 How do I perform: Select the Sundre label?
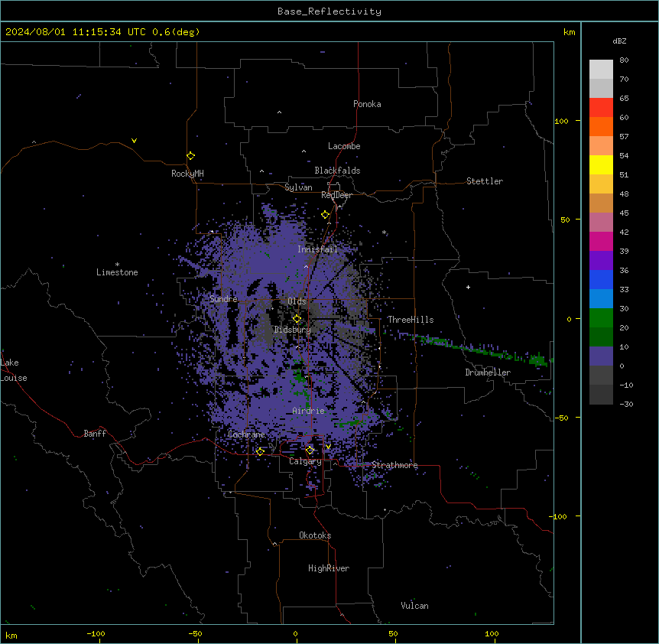tap(223, 299)
